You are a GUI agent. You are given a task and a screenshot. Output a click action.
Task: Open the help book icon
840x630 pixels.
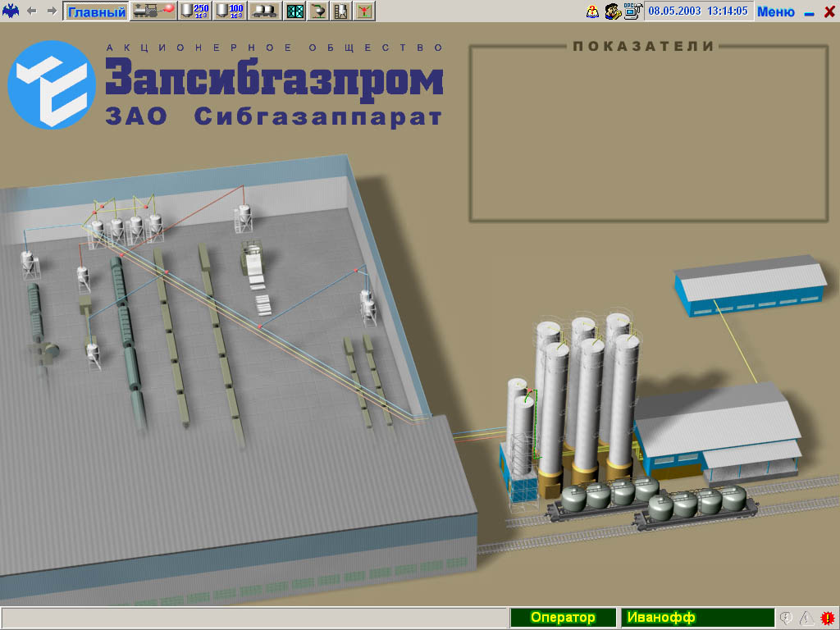point(592,11)
